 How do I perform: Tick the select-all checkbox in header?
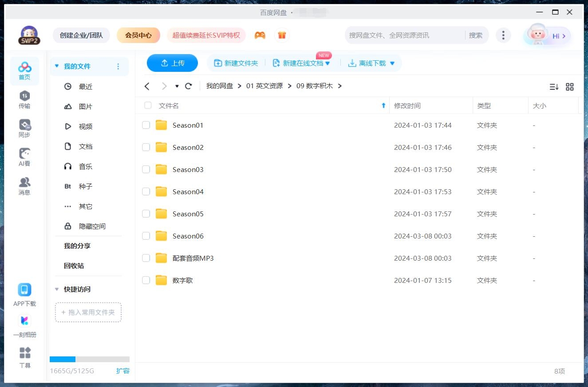tap(148, 106)
